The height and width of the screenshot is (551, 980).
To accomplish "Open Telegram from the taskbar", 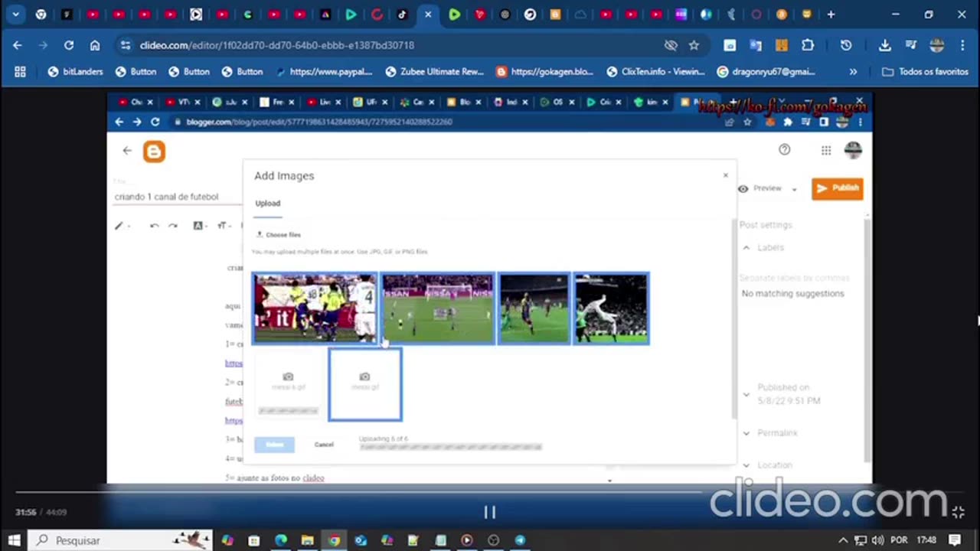I will (x=520, y=540).
